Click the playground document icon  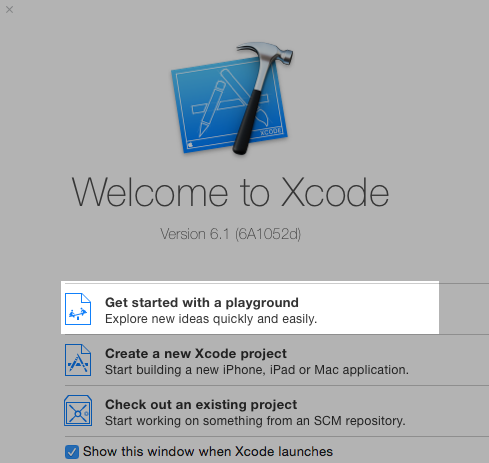pos(78,309)
